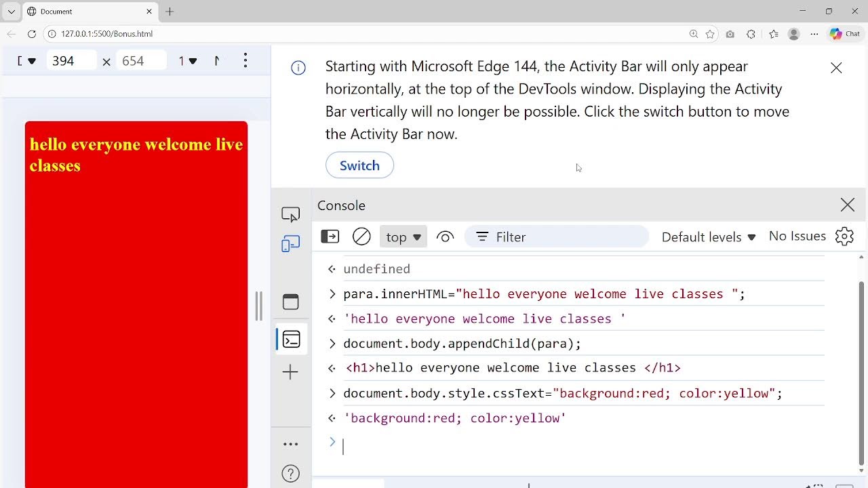Image resolution: width=868 pixels, height=488 pixels.
Task: Click the 'hello everyone welcome live classes' heading
Action: (x=136, y=155)
